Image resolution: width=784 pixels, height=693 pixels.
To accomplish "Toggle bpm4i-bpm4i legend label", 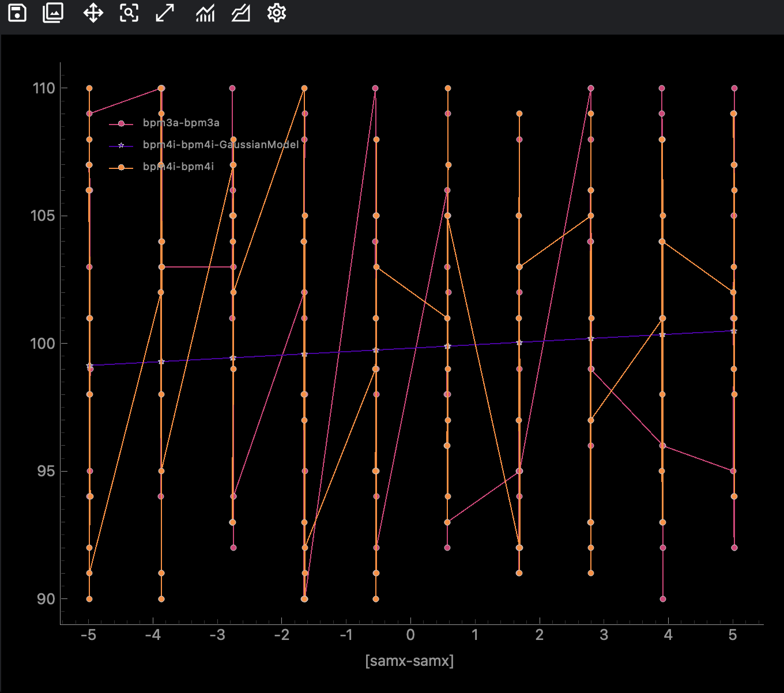I will pyautogui.click(x=178, y=167).
